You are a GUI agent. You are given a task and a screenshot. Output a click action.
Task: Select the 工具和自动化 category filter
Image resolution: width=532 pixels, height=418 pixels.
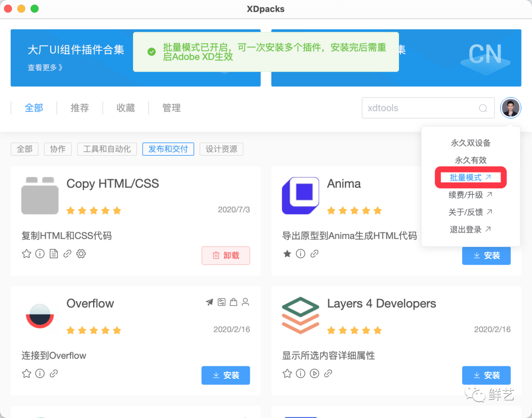(107, 149)
